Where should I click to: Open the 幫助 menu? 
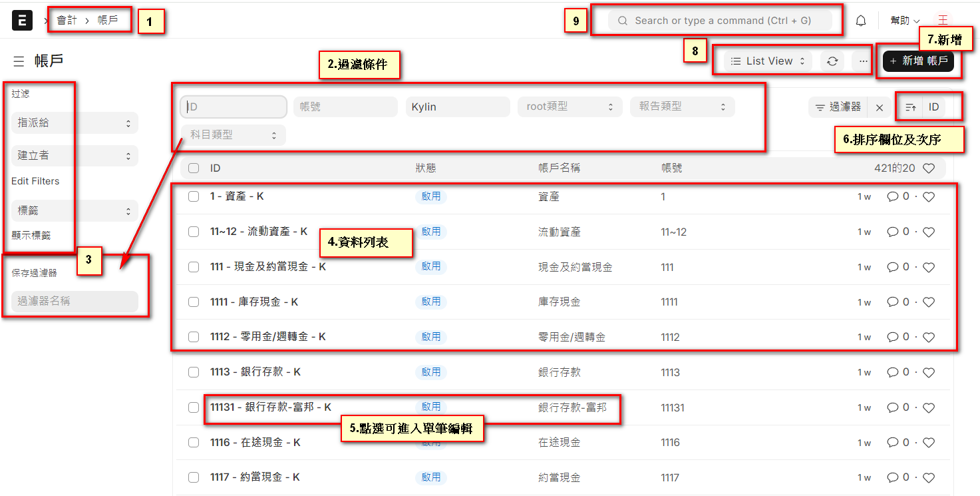(x=905, y=21)
